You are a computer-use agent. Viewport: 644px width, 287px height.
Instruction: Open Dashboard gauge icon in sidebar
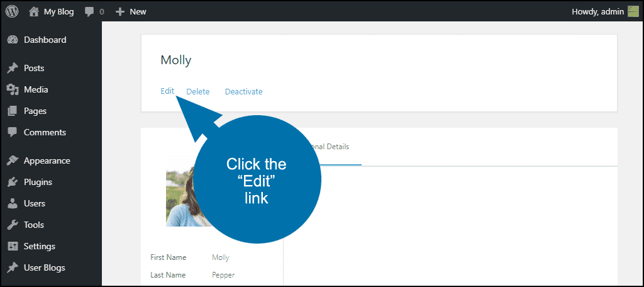[x=13, y=40]
